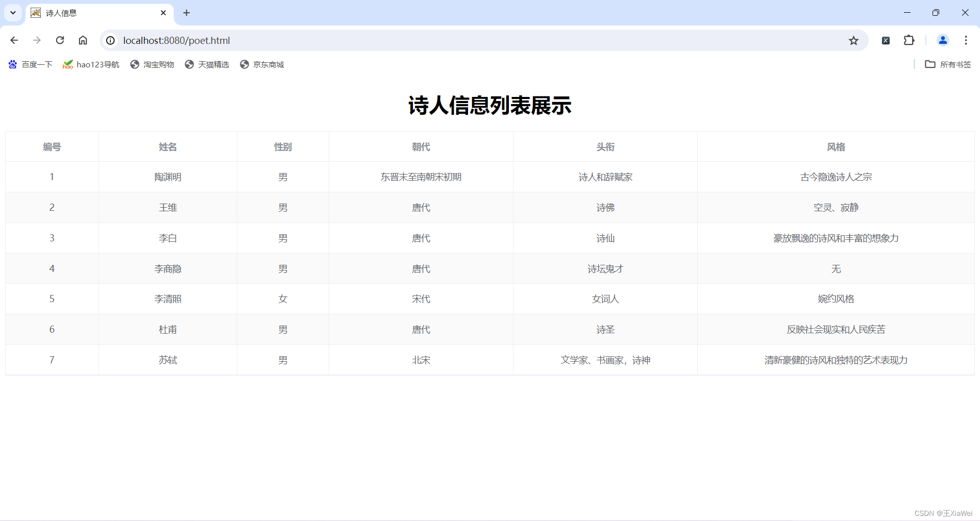
Task: Select the name cell 陶渊明
Action: (x=168, y=177)
